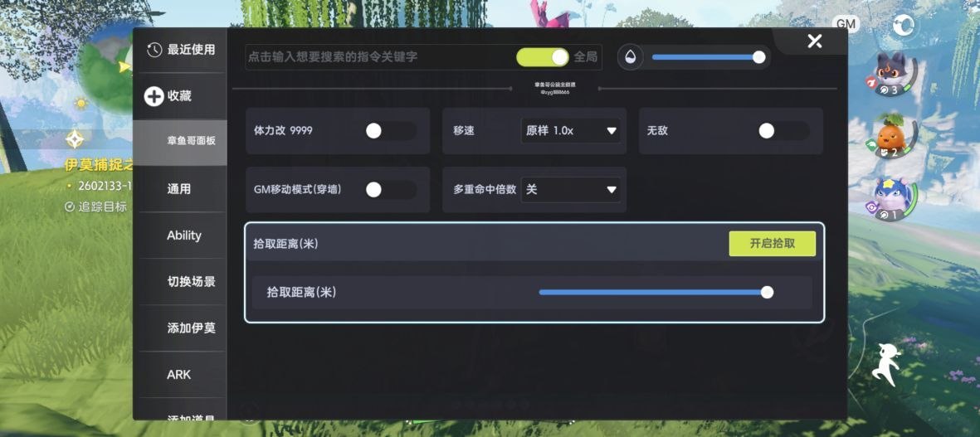Click the 无敌 label text
Image resolution: width=980 pixels, height=437 pixels.
[x=658, y=131]
